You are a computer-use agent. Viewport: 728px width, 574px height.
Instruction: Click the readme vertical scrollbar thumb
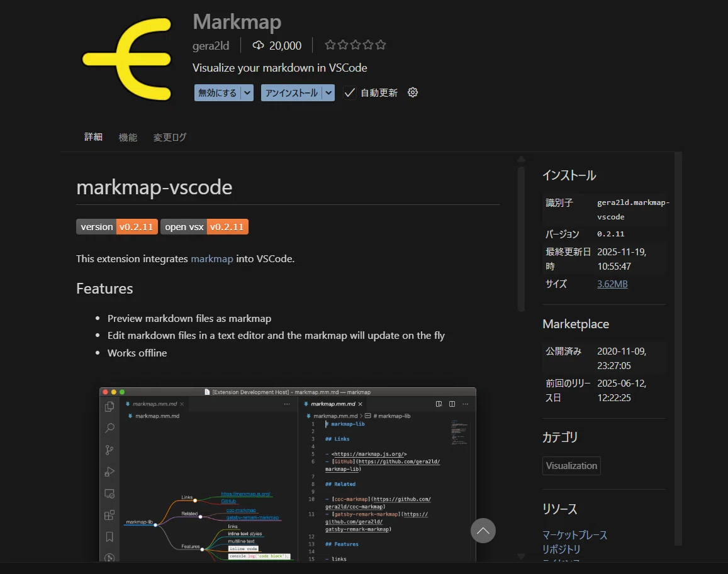click(x=522, y=239)
